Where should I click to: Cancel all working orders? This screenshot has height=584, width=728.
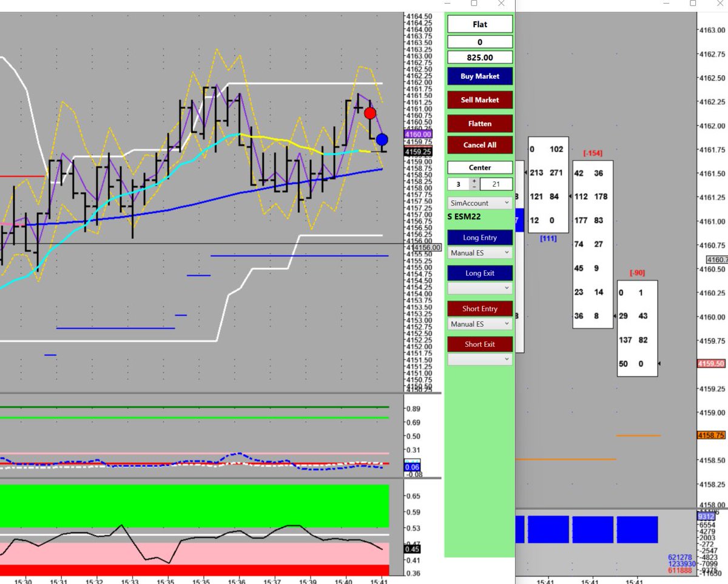tap(480, 145)
